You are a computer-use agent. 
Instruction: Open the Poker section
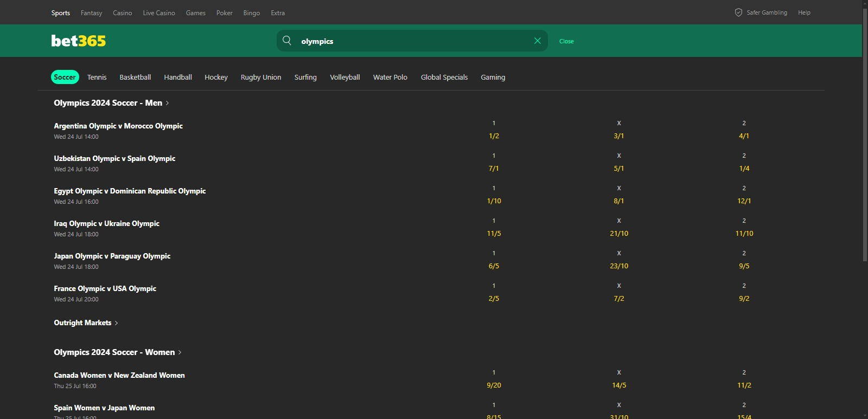click(225, 13)
